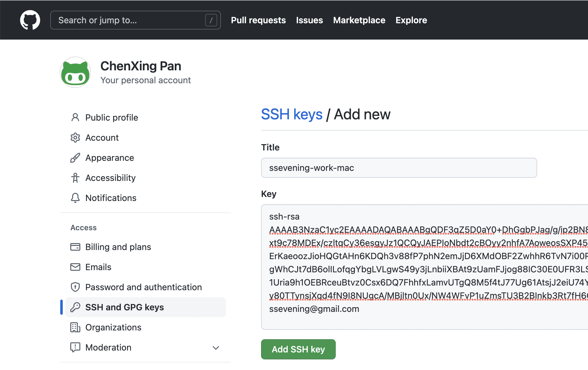The image size is (588, 370).
Task: Open the Moderation menu label
Action: pos(108,347)
